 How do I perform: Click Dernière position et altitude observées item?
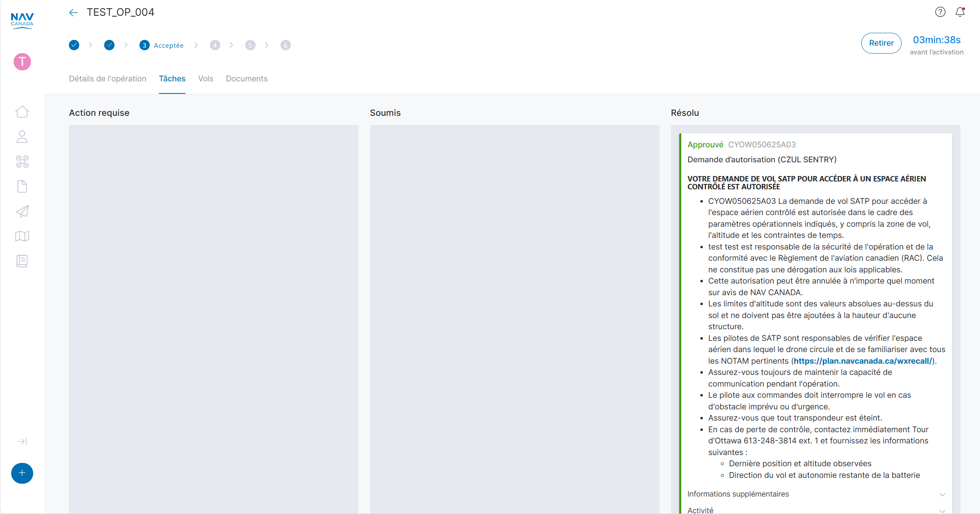(x=800, y=464)
